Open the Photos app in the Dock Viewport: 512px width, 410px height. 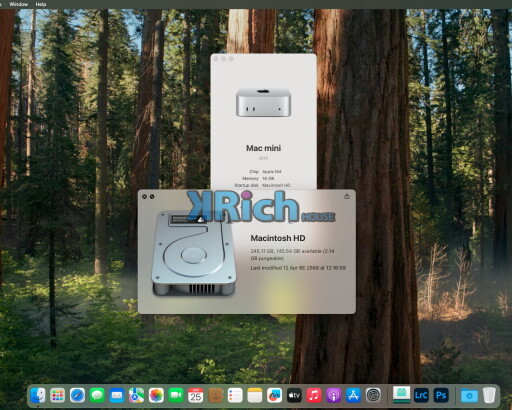pos(156,396)
